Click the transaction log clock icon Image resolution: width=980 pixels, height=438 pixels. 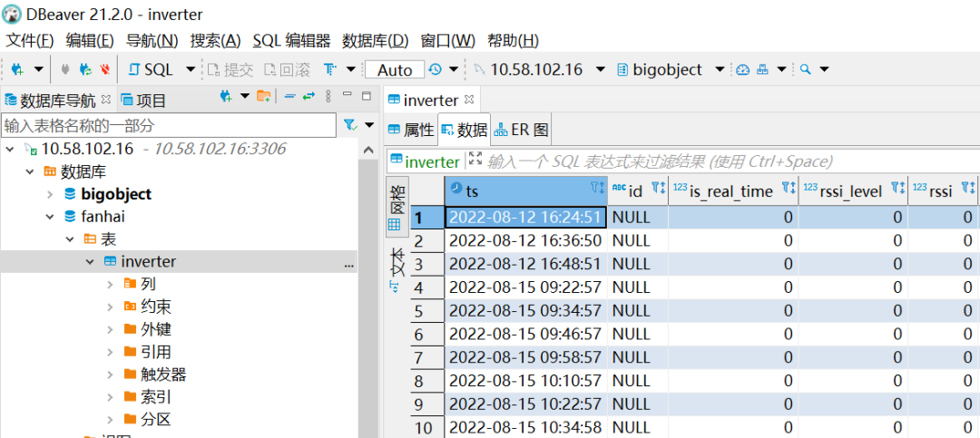tap(435, 69)
